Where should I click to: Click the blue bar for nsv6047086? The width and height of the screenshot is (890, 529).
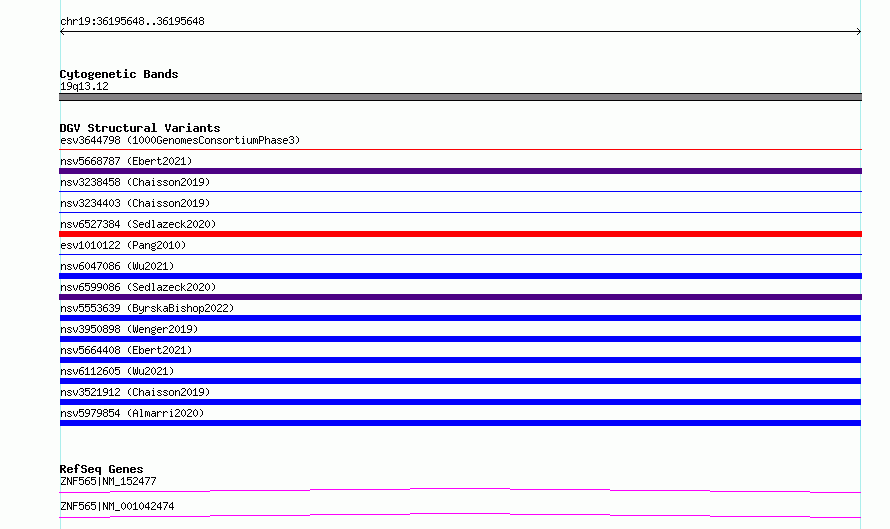pos(460,276)
